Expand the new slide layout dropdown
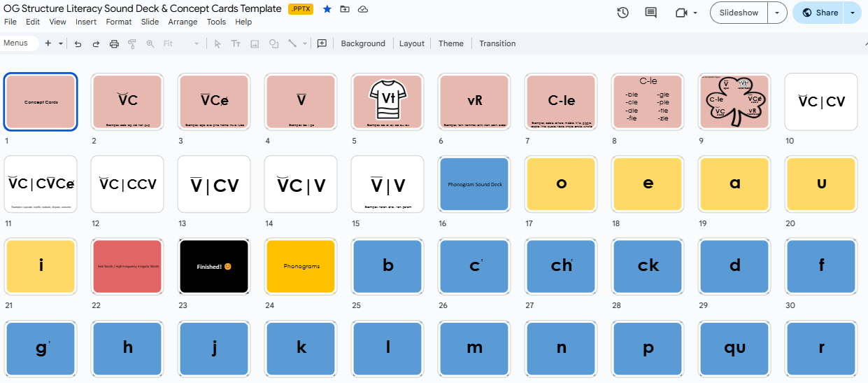Image resolution: width=868 pixels, height=383 pixels. tap(61, 43)
